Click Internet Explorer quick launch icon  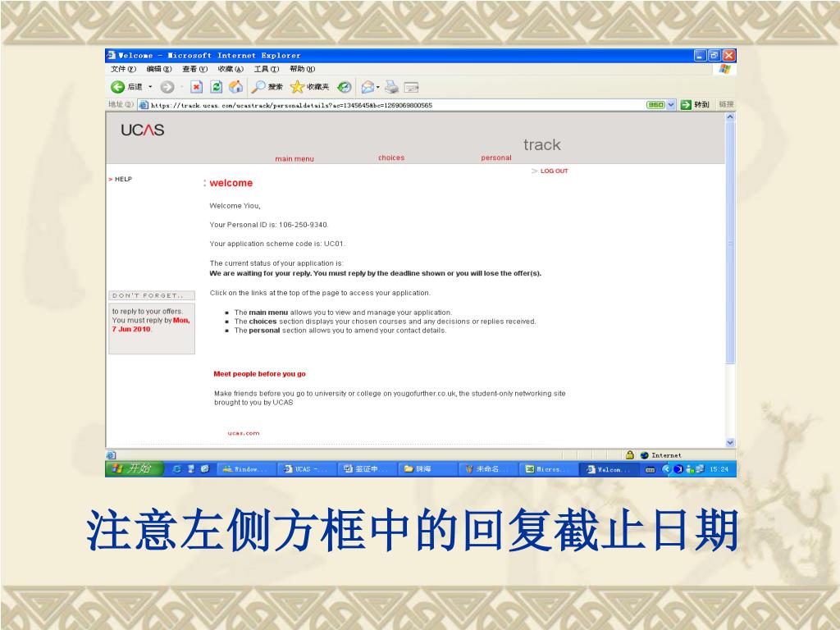[177, 468]
